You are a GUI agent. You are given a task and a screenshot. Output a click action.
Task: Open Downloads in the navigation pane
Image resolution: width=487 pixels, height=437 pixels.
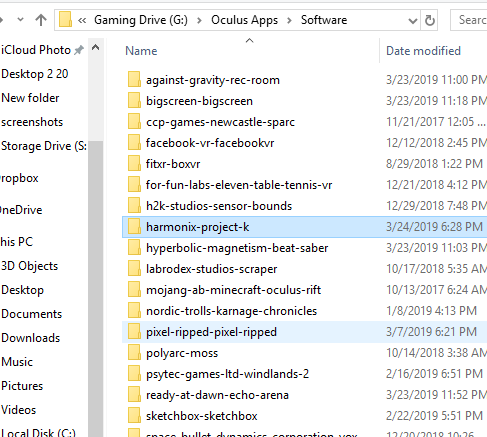(x=31, y=338)
